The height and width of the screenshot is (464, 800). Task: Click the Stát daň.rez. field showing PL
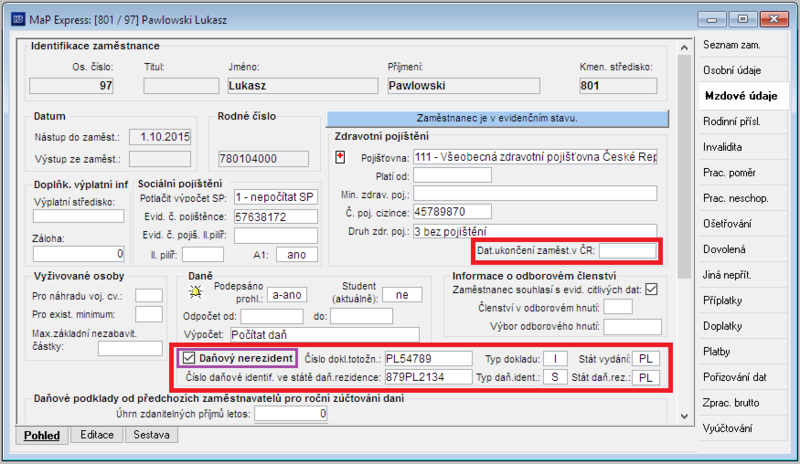click(x=646, y=377)
